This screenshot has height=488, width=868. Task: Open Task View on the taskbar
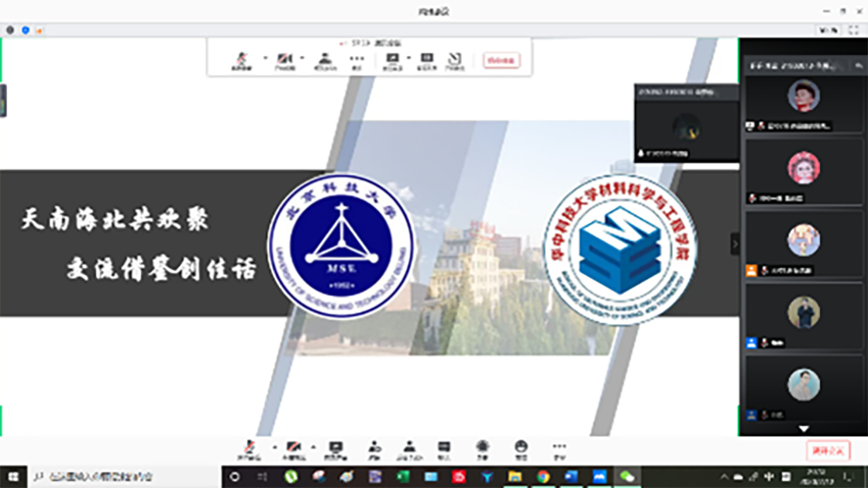coord(263,476)
